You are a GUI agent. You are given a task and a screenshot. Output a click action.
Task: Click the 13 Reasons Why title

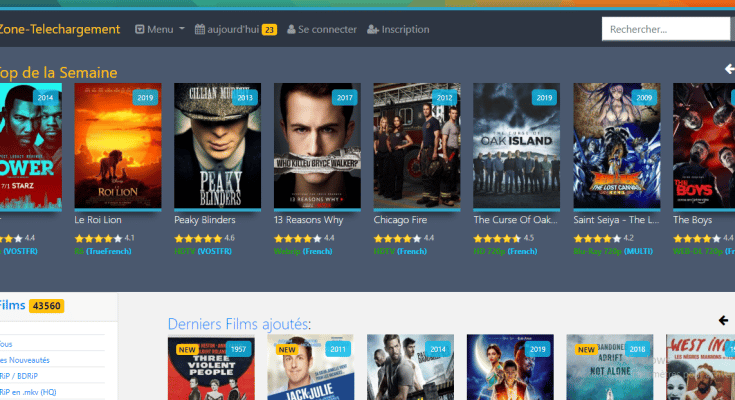click(308, 219)
